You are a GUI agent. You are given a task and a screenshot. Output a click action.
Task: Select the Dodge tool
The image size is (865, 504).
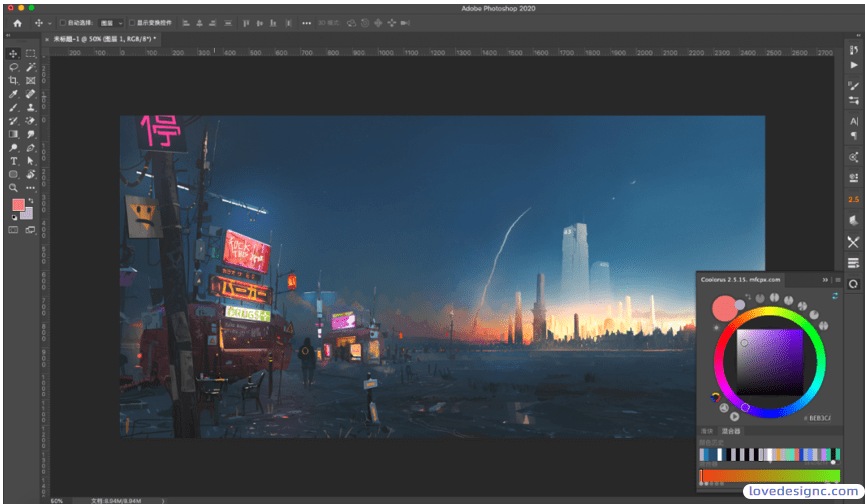[14, 148]
